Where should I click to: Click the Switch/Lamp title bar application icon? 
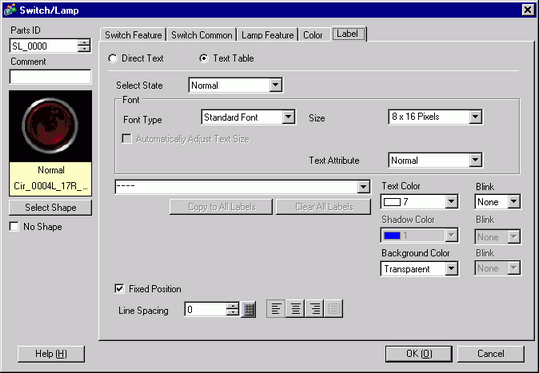(x=10, y=10)
